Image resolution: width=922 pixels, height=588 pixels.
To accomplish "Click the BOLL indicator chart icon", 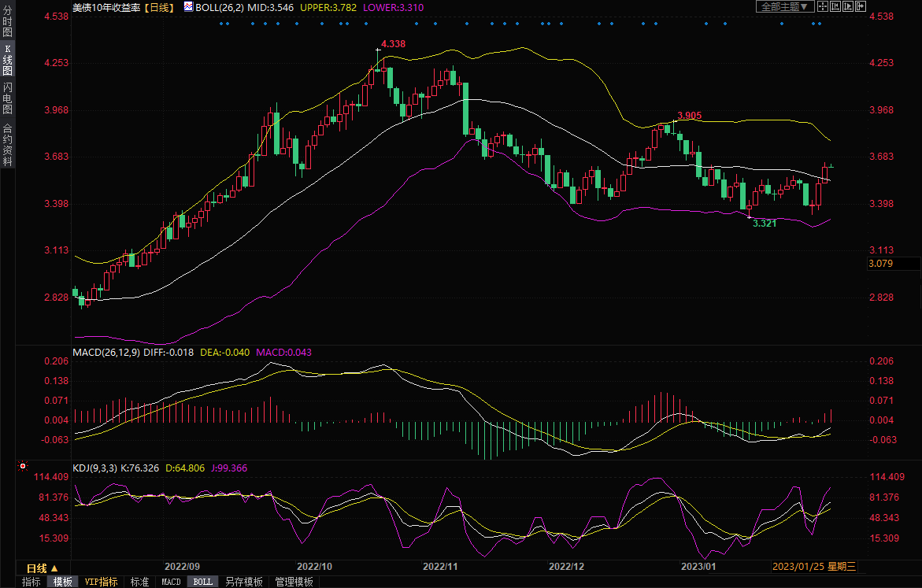I will coord(187,6).
